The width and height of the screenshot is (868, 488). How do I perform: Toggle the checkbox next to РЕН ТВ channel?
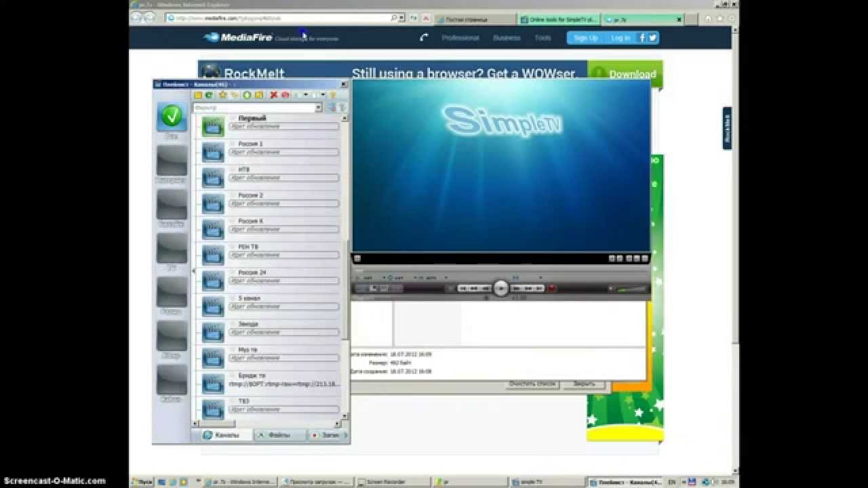pyautogui.click(x=233, y=247)
